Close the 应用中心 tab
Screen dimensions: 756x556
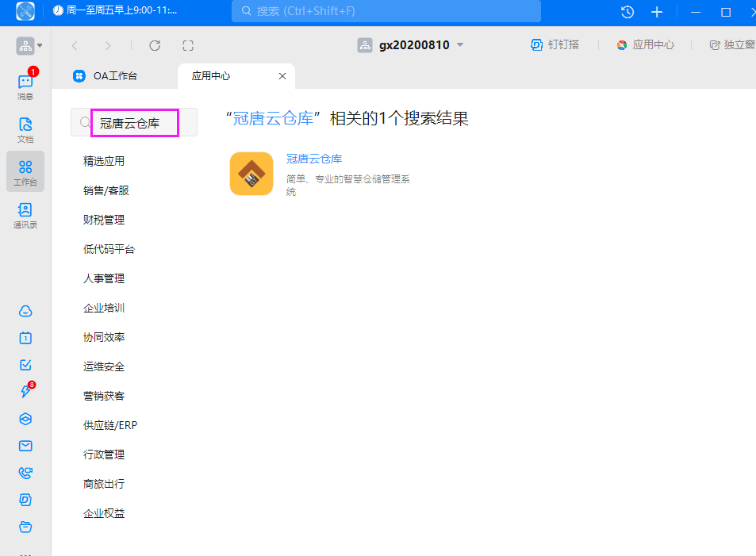(x=282, y=76)
